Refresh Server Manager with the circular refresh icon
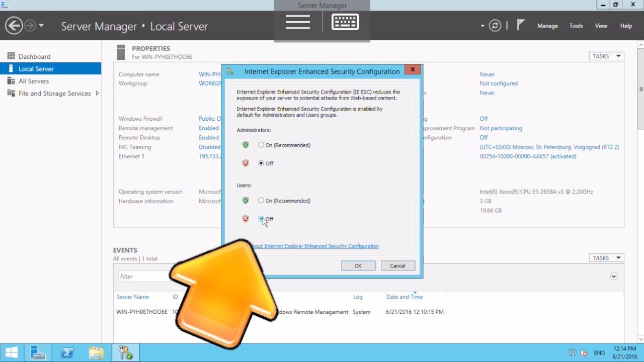 (x=495, y=26)
